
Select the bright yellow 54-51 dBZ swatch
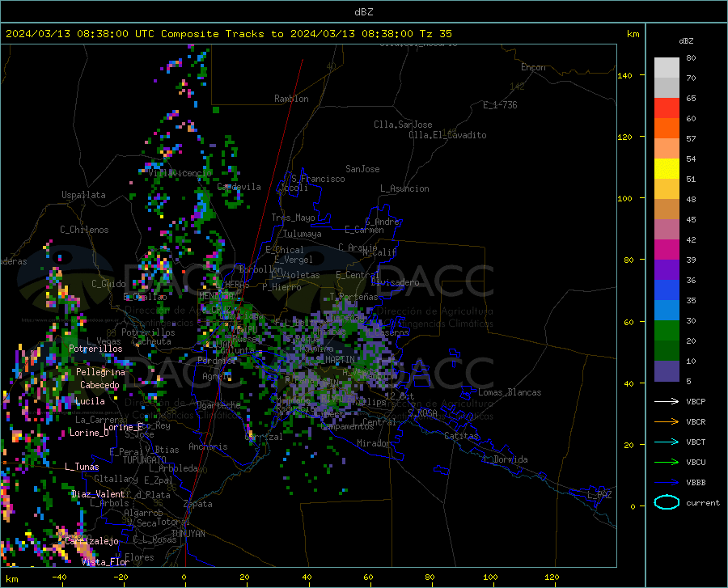667,169
